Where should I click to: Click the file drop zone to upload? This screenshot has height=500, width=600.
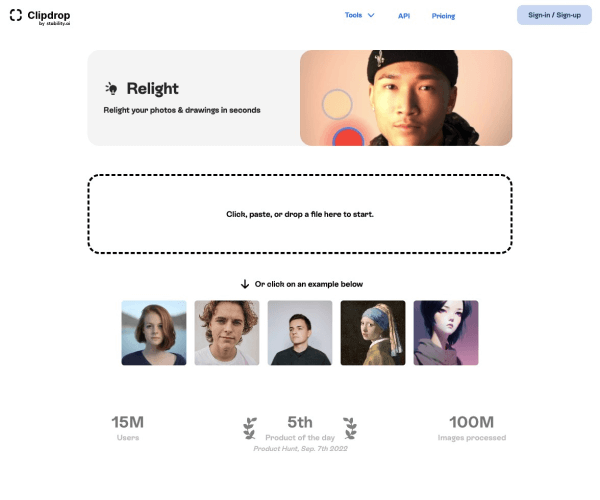point(300,214)
